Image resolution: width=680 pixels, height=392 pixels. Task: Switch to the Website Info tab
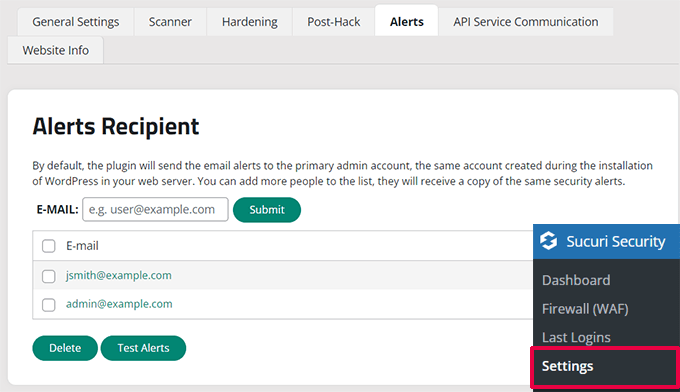tap(56, 50)
